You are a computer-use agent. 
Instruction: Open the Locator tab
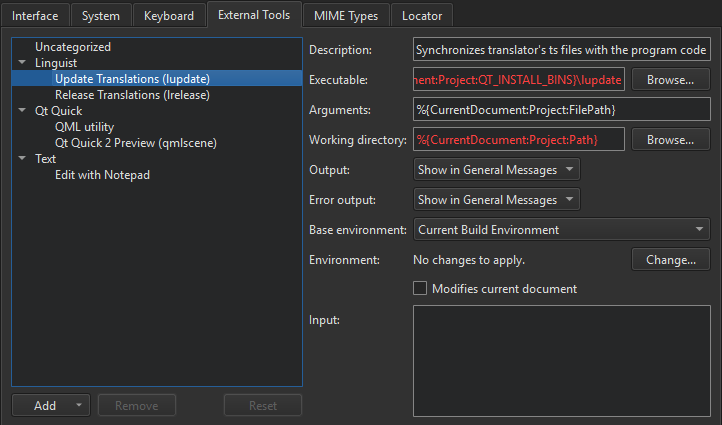(x=422, y=16)
